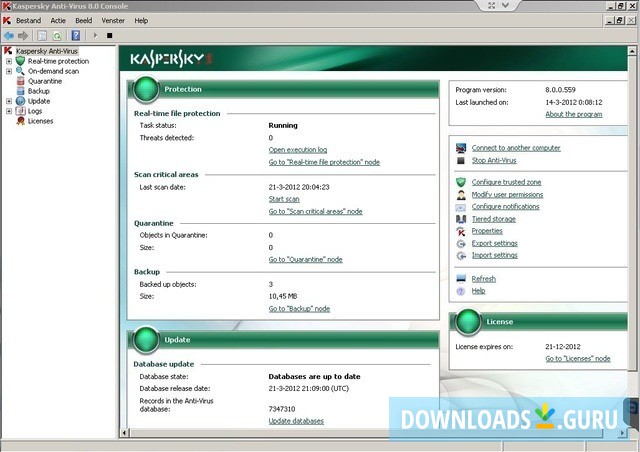The height and width of the screenshot is (452, 640).
Task: Open the Venster menu
Action: pyautogui.click(x=113, y=20)
